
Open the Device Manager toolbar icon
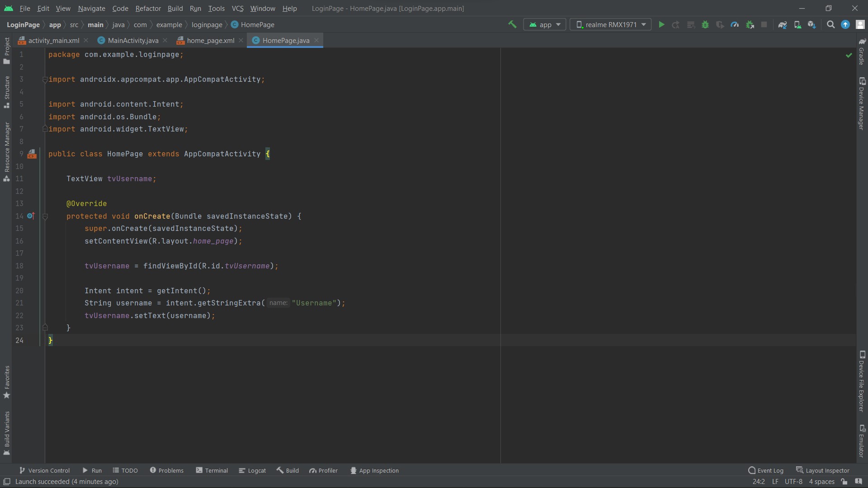coord(797,24)
